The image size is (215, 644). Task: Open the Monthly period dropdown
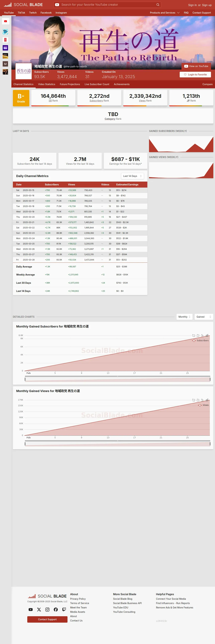click(185, 317)
